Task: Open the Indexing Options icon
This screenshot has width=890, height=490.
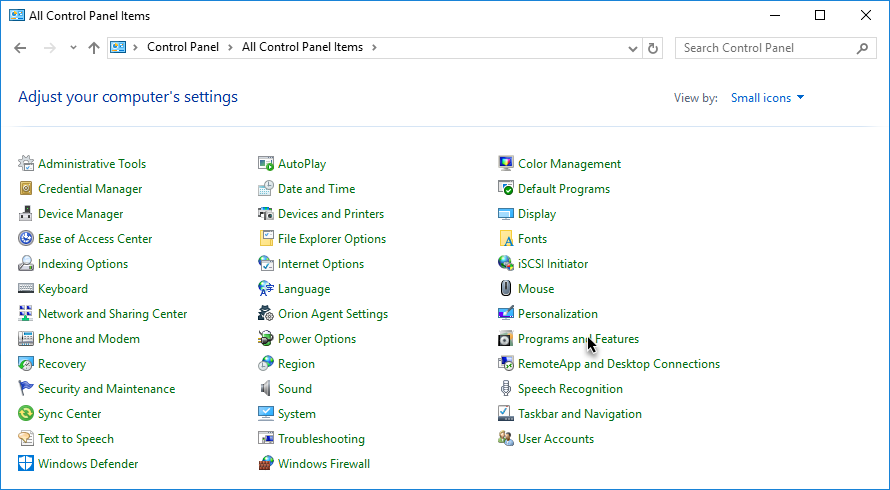Action: point(26,263)
